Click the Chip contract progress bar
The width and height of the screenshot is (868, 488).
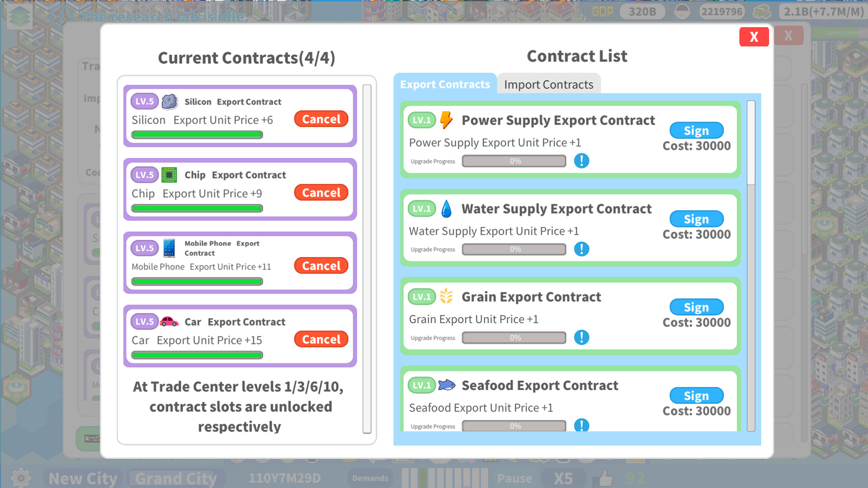(x=197, y=208)
